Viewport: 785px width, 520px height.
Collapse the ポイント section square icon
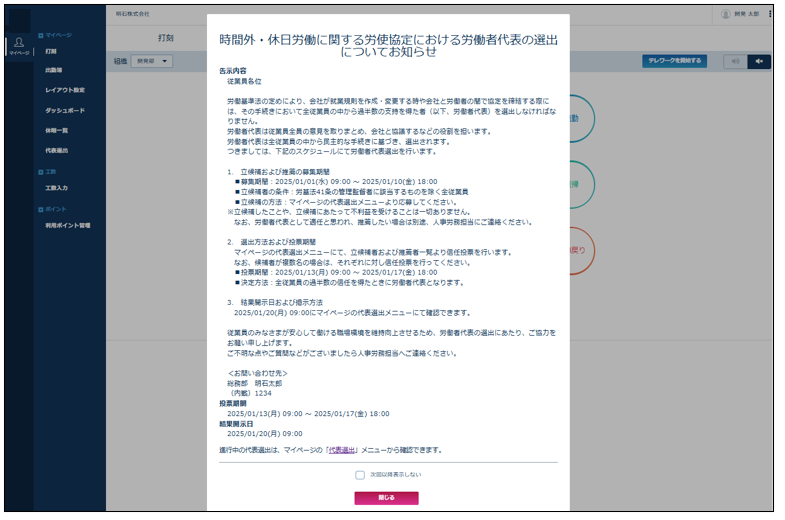[x=41, y=210]
